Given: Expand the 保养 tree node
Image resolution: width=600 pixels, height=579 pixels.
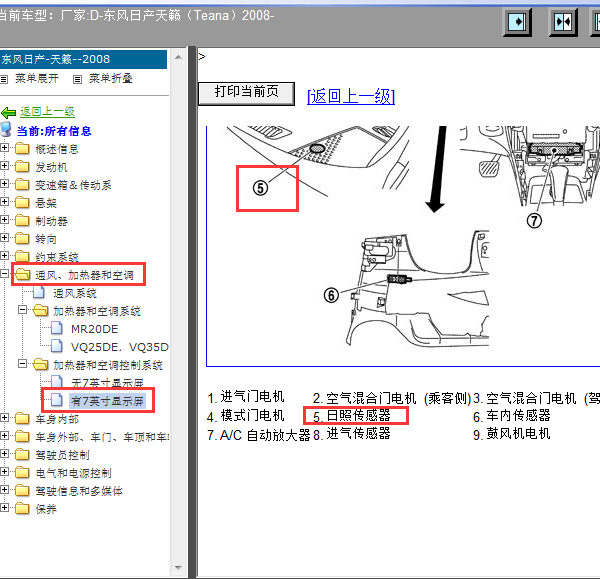Looking at the screenshot, I should (x=4, y=507).
